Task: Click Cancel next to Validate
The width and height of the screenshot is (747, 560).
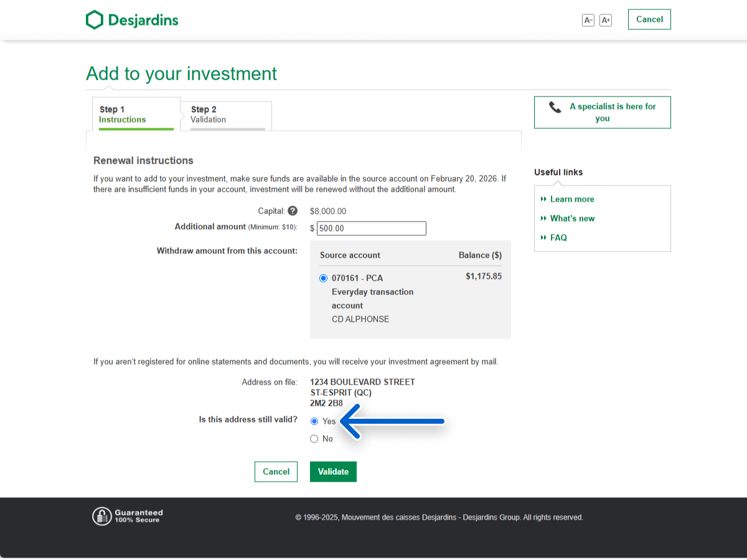Action: [276, 472]
